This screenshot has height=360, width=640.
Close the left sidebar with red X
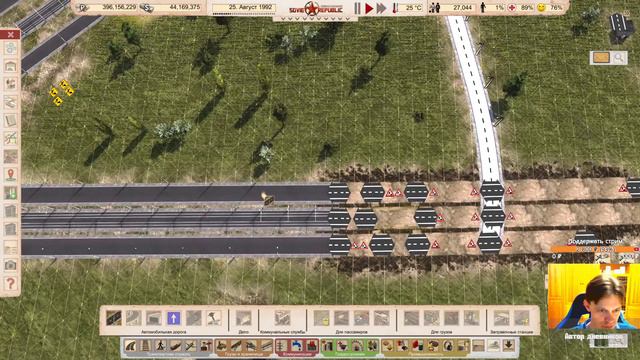click(x=11, y=34)
